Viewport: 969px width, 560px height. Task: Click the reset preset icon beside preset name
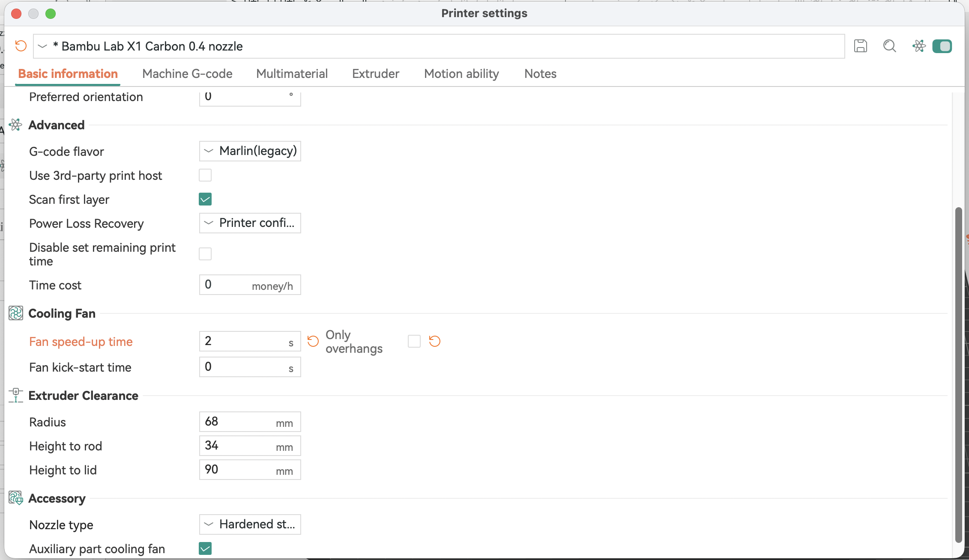click(21, 46)
